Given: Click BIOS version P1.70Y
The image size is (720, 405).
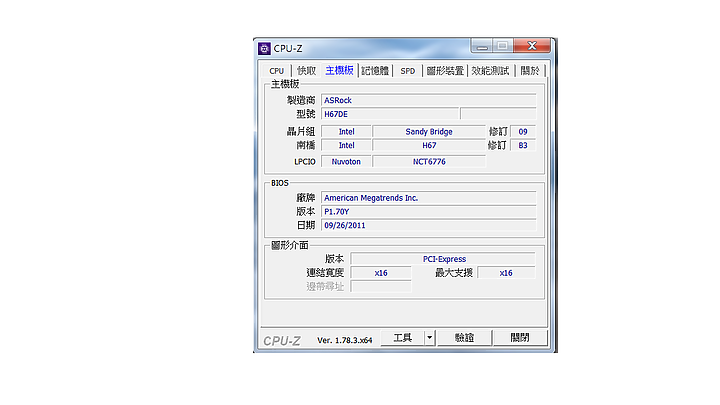Looking at the screenshot, I should 428,212.
